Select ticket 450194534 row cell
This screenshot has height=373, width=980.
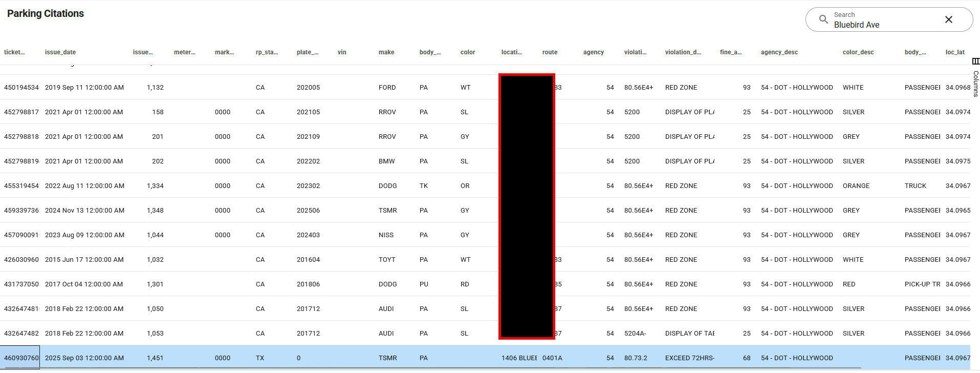(21, 88)
